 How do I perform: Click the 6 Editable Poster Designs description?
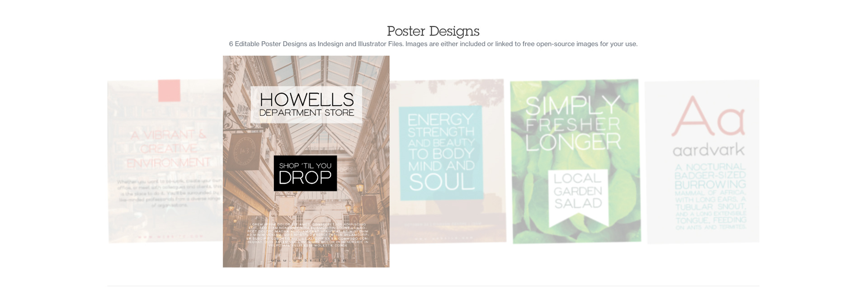[433, 44]
